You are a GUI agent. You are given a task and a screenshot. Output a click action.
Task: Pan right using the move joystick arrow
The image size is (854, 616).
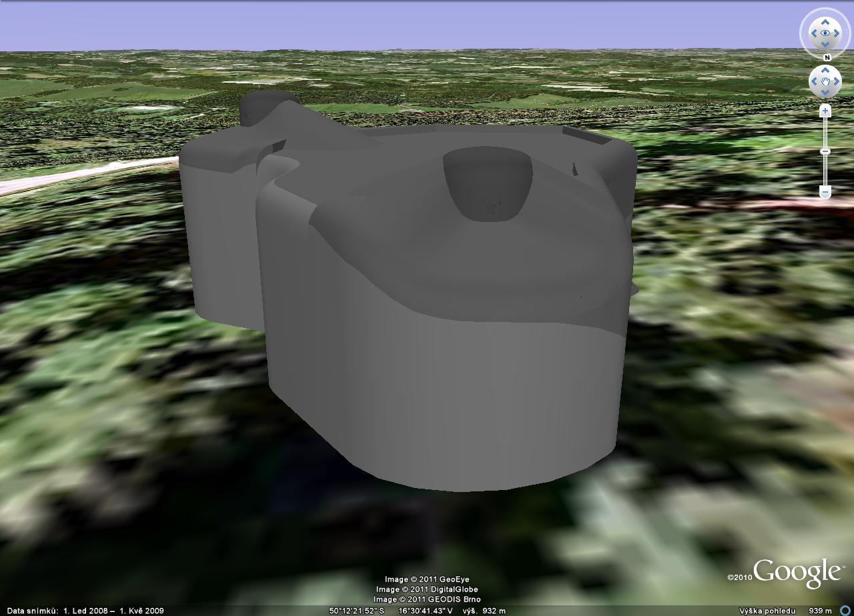coord(836,82)
